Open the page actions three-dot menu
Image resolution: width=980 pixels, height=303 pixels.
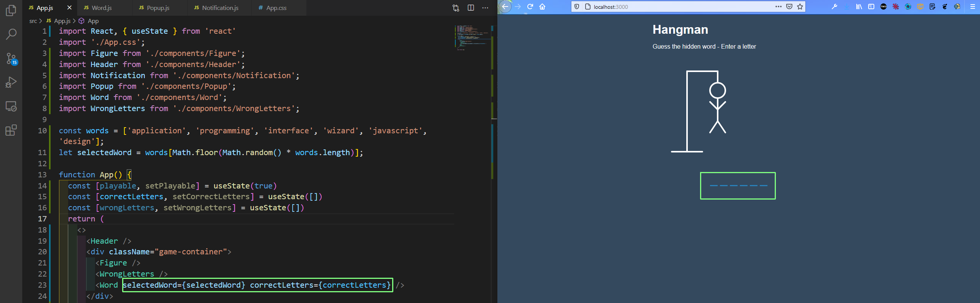[778, 7]
